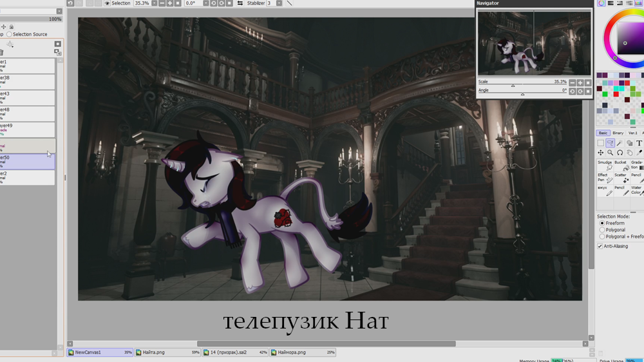Switch to the Ver.1 tool tab
Image resolution: width=644 pixels, height=362 pixels.
pyautogui.click(x=633, y=133)
